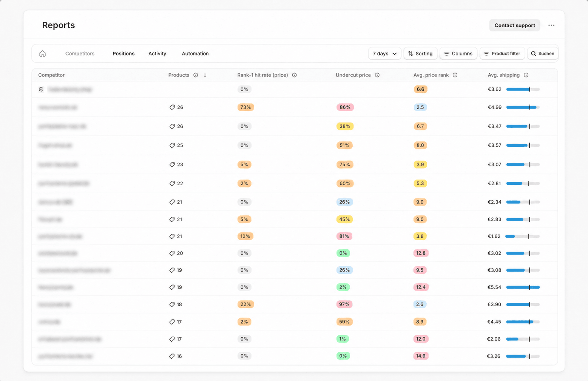Click the tag icon in the 25 products row
The image size is (588, 381).
[172, 145]
